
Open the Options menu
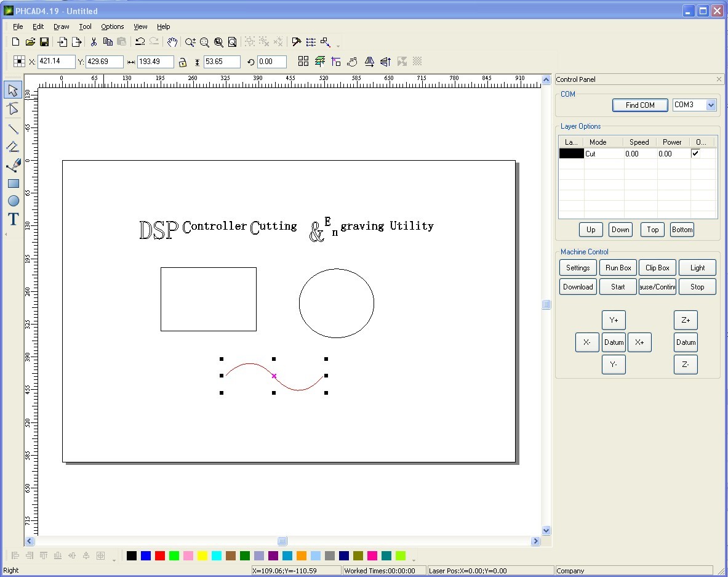coord(112,26)
